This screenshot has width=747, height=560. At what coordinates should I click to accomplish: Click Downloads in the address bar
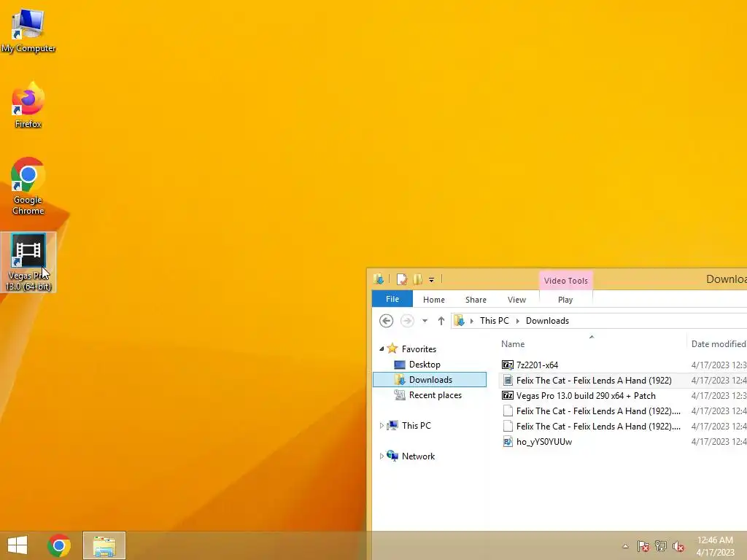547,321
